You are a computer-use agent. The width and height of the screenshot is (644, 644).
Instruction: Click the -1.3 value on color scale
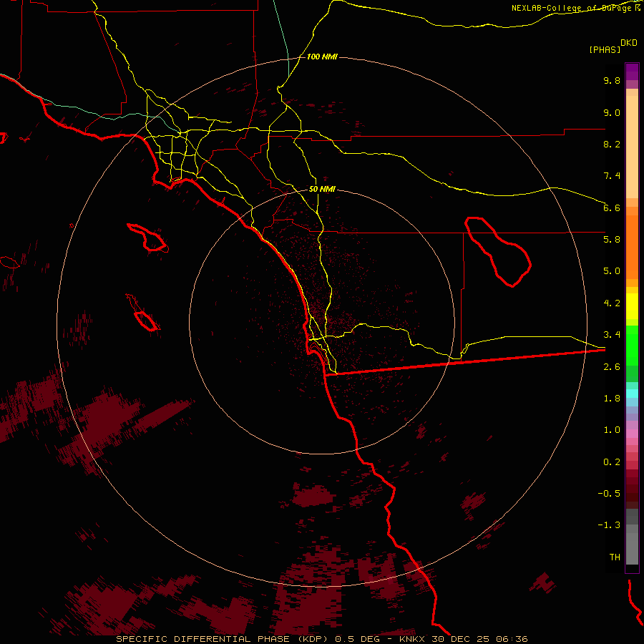click(x=609, y=525)
